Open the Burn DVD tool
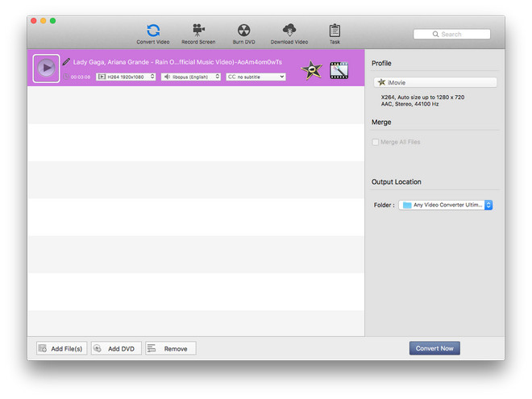532x399 pixels. coord(243,34)
